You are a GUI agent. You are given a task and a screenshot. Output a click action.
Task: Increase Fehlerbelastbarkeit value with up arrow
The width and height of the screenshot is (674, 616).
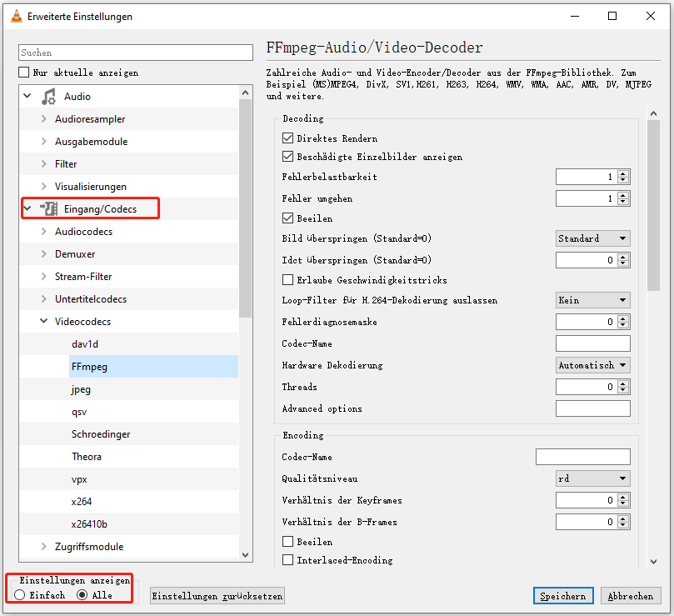pyautogui.click(x=623, y=173)
